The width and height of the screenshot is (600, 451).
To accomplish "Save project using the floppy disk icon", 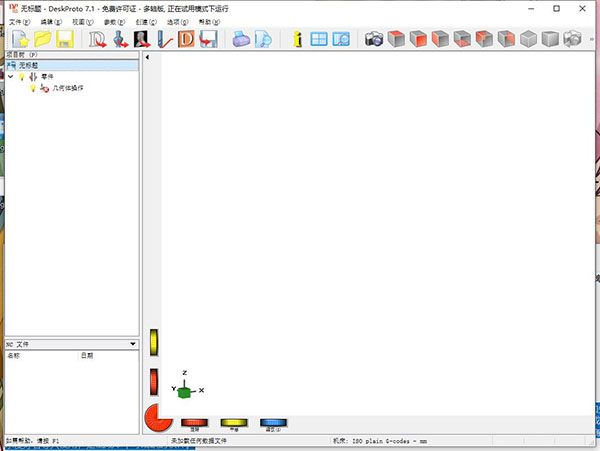I will pos(65,40).
